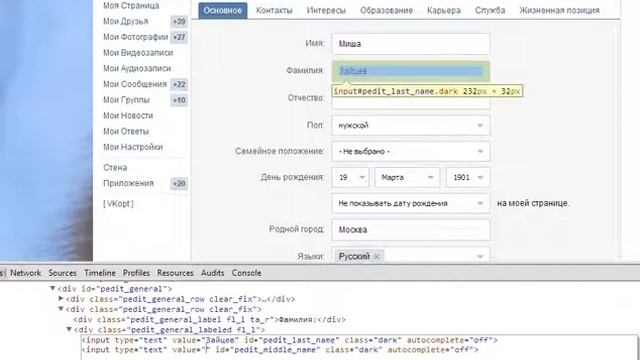Open the DevTools Resources panel
The height and width of the screenshot is (360, 640).
175,273
